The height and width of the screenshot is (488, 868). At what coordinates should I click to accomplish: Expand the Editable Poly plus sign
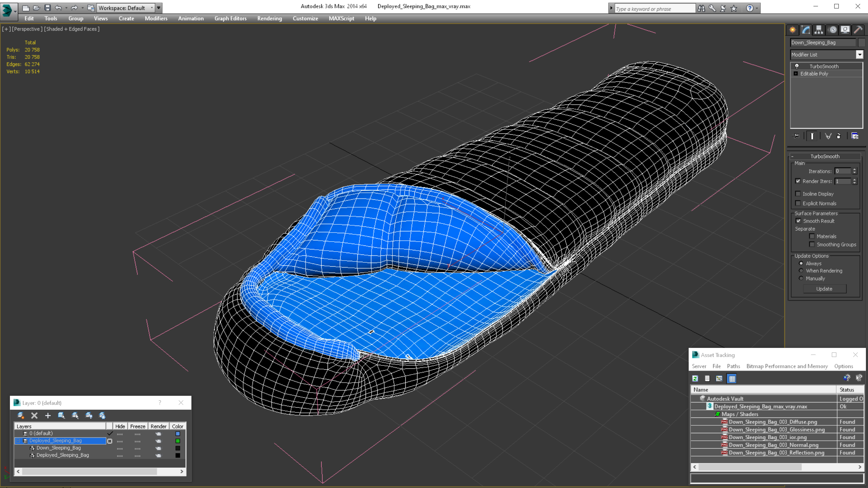[796, 74]
